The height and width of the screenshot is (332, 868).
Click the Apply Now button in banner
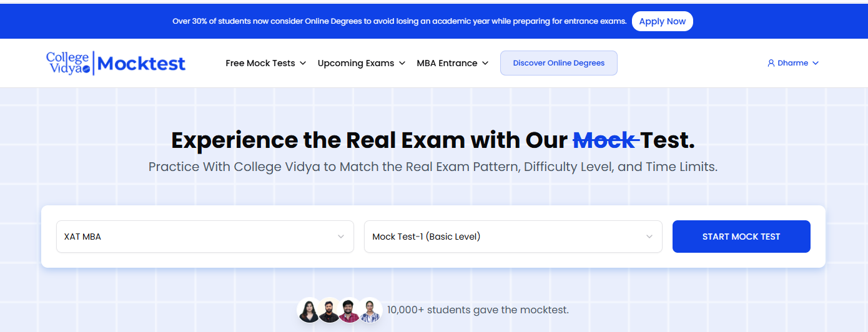(x=663, y=21)
